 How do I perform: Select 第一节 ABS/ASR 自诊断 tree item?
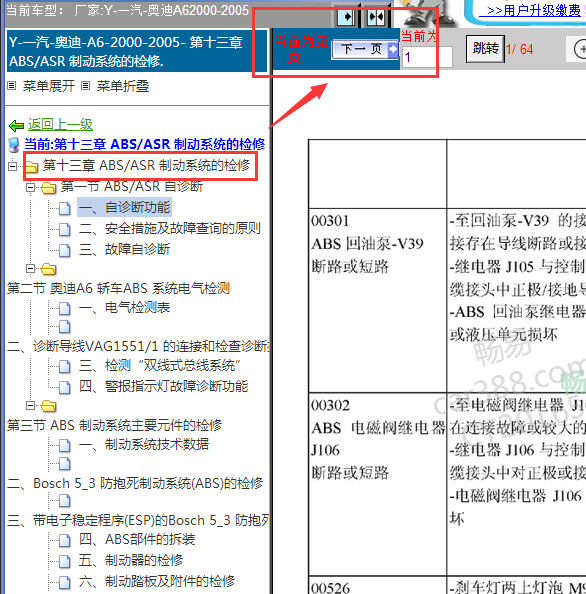point(132,186)
